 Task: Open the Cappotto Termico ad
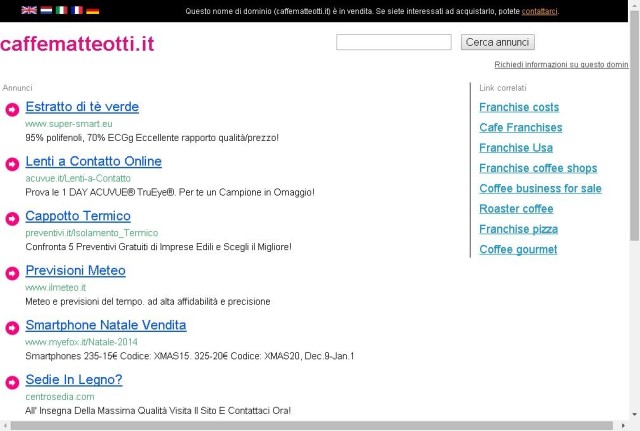pyautogui.click(x=78, y=216)
